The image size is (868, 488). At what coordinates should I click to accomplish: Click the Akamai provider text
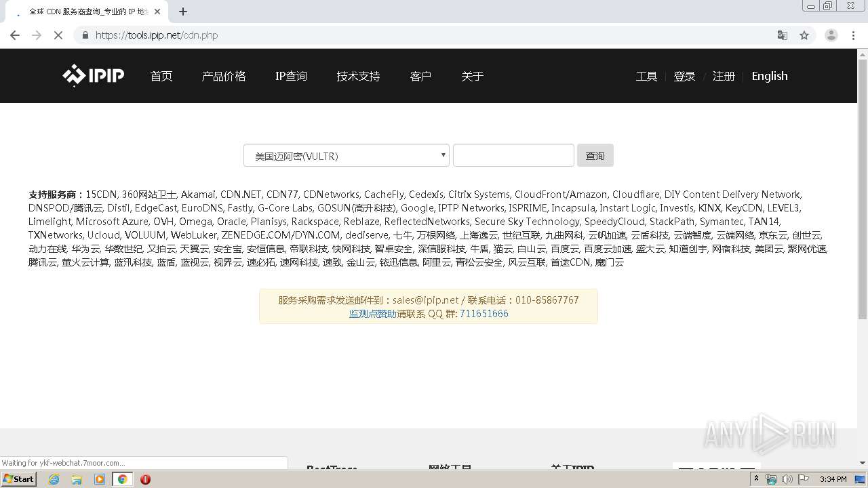pyautogui.click(x=198, y=195)
